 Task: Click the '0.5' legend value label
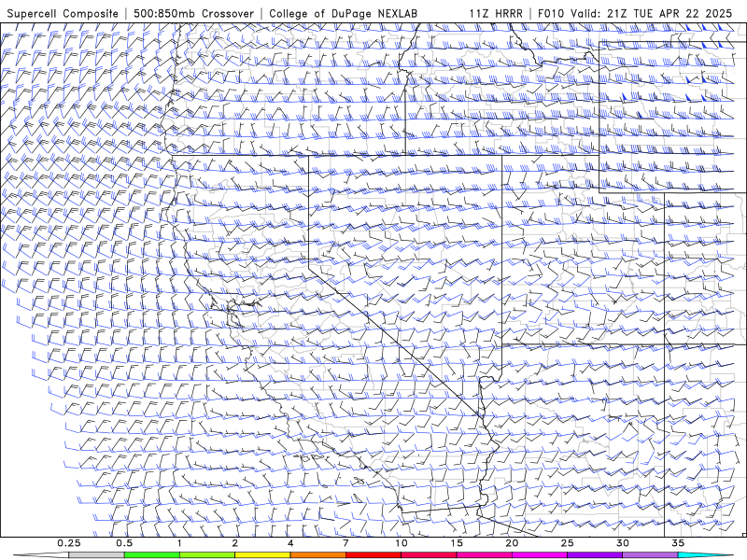pyautogui.click(x=124, y=543)
